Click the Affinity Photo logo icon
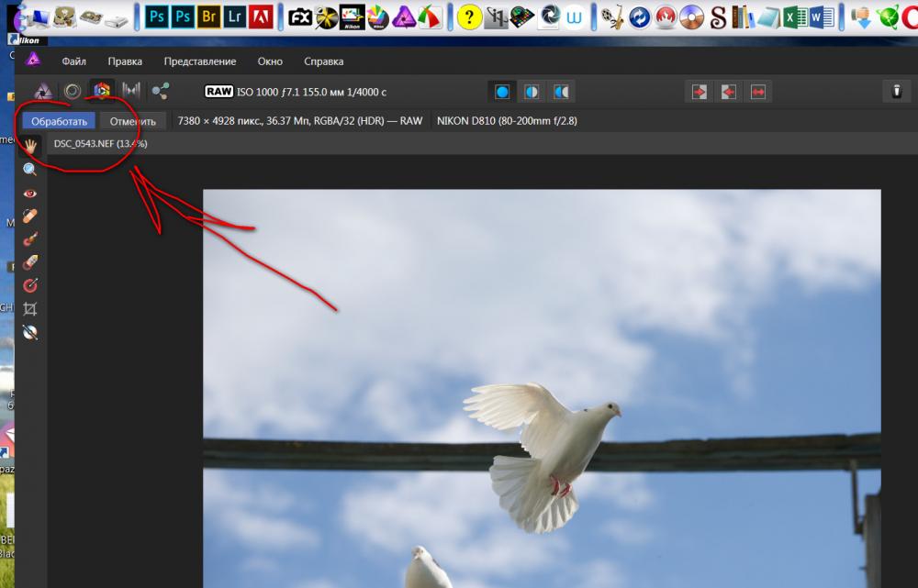This screenshot has width=918, height=588. tap(33, 59)
